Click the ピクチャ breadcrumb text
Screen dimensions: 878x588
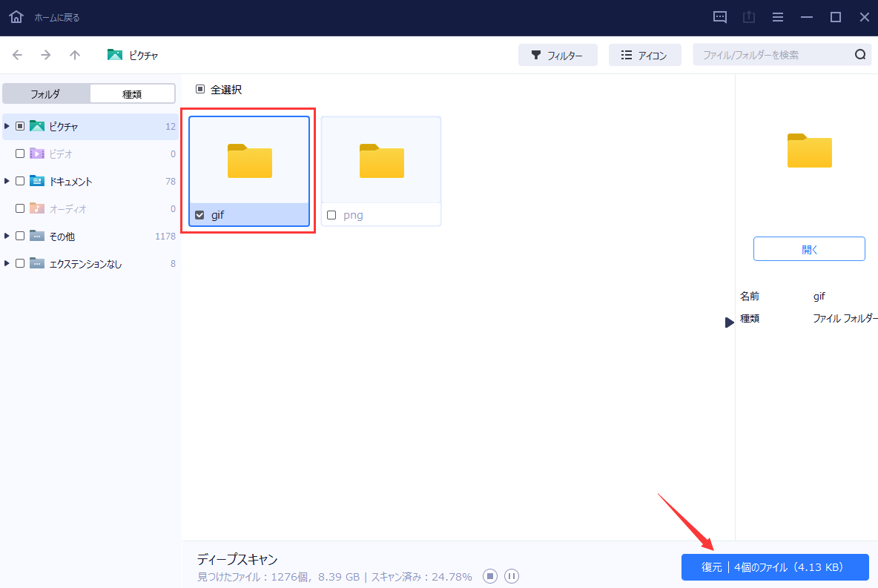point(143,55)
